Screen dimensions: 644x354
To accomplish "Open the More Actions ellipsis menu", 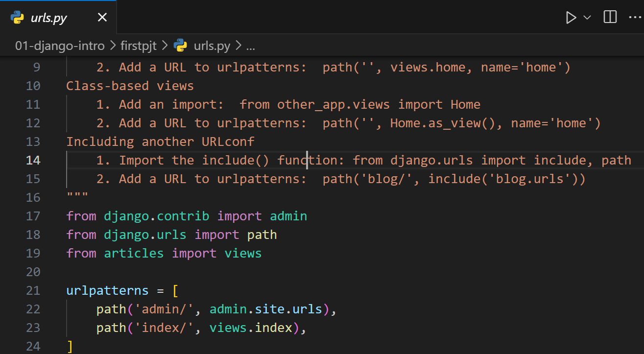I will (636, 17).
